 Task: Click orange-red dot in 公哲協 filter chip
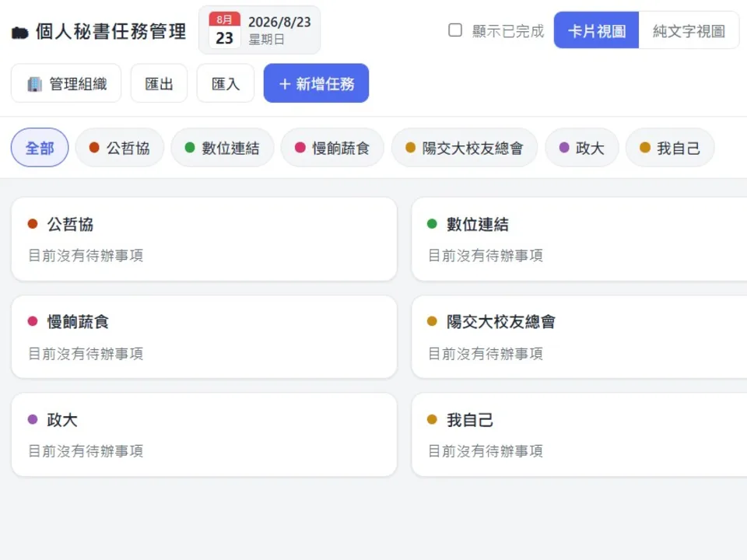click(94, 148)
